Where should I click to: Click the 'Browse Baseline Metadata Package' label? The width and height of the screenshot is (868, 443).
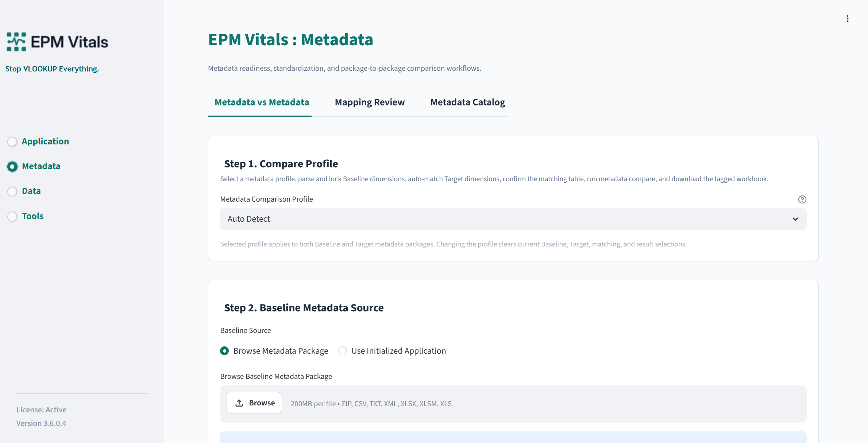[x=276, y=376]
